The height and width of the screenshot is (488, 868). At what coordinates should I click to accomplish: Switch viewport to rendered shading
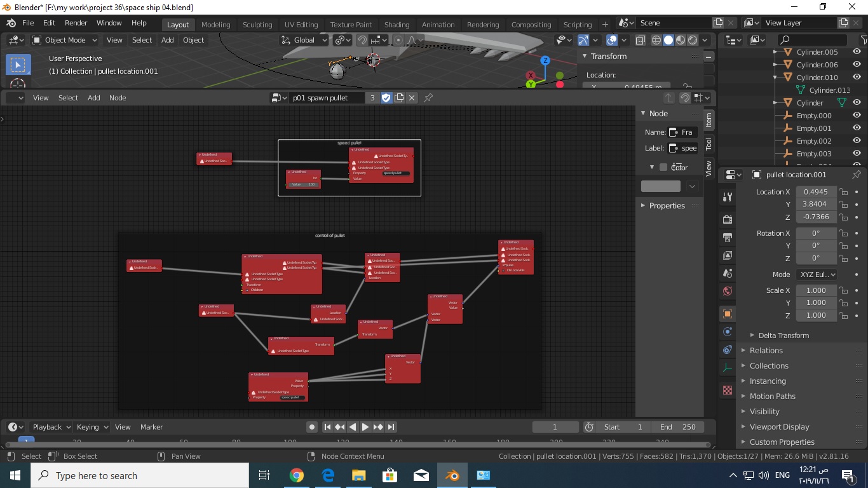[693, 40]
